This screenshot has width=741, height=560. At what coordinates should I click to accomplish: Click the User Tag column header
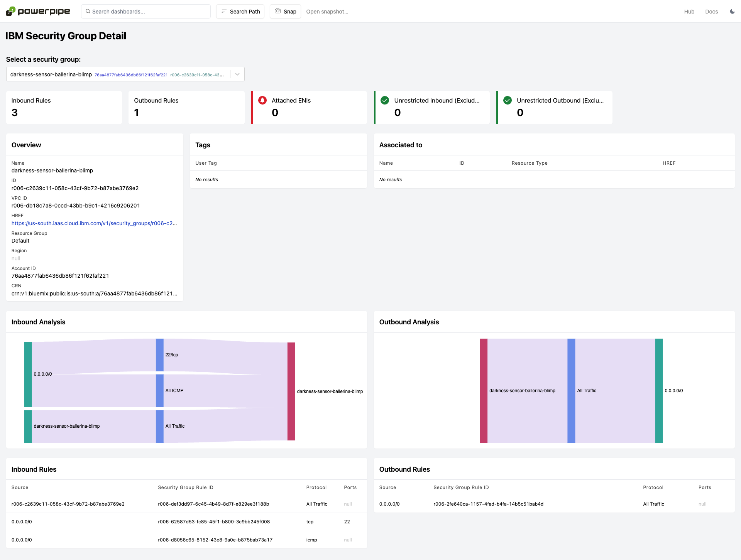point(206,163)
